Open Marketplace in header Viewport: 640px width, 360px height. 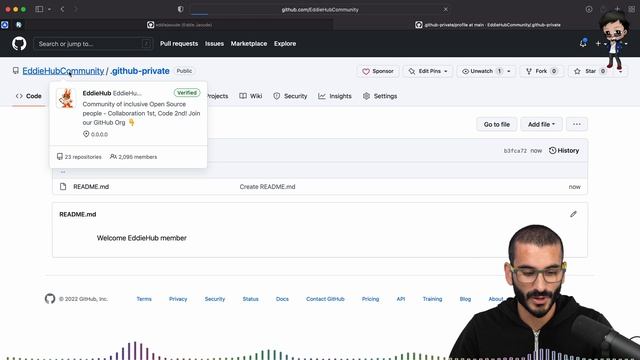tap(249, 44)
